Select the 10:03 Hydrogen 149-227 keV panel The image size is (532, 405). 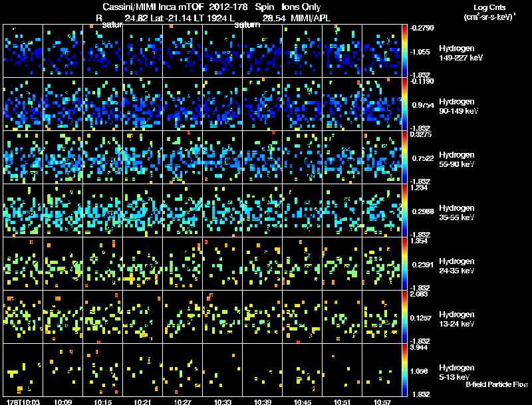23,51
